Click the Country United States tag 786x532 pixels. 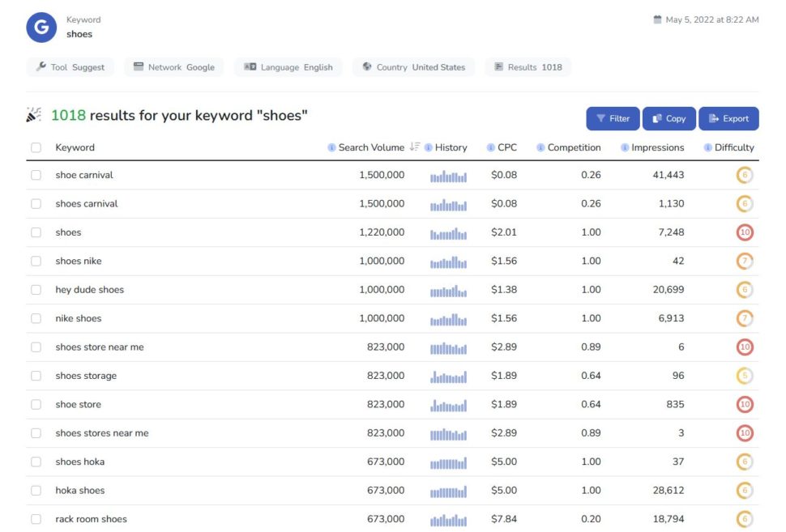click(x=413, y=67)
